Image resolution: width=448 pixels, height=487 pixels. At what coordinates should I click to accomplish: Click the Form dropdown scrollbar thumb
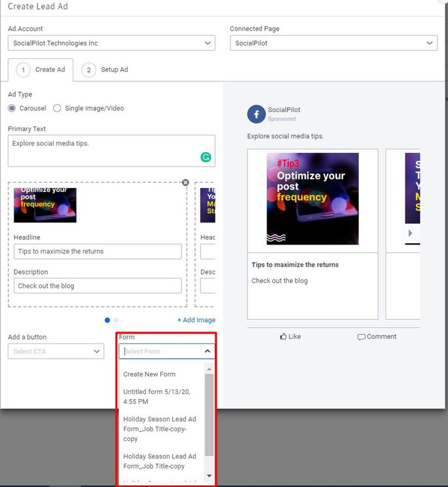coord(209,416)
